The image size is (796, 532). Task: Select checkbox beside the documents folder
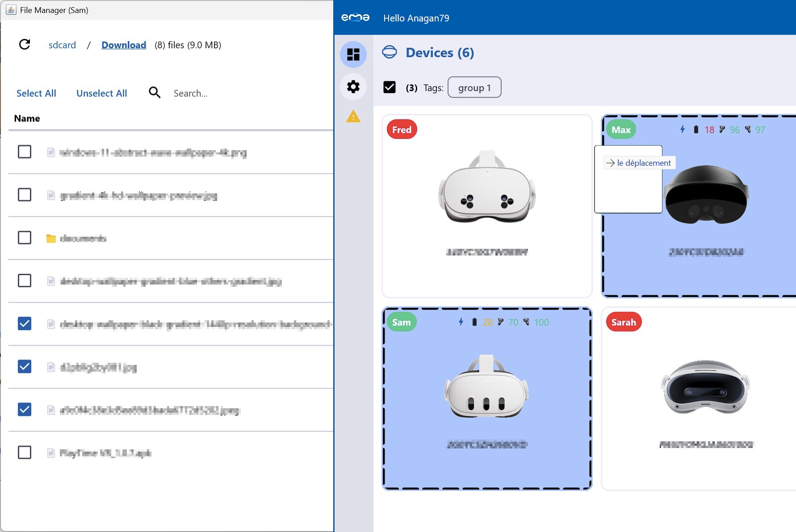coord(25,238)
